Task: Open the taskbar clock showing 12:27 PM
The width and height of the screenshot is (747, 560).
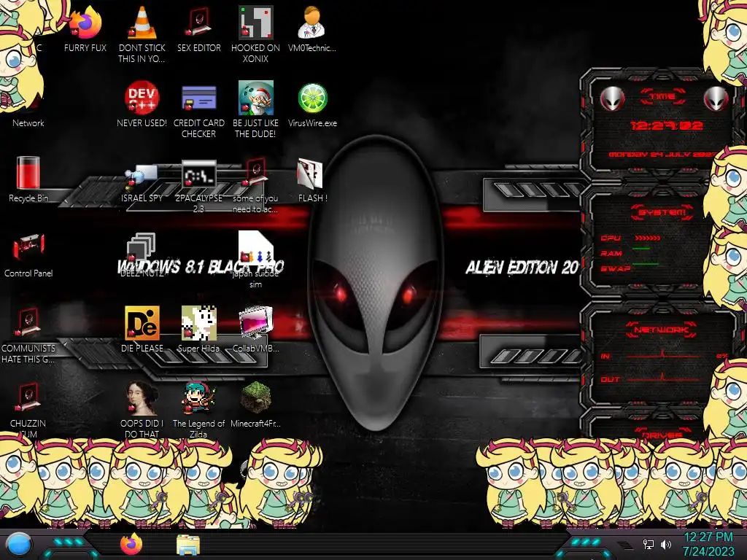Action: 708,544
